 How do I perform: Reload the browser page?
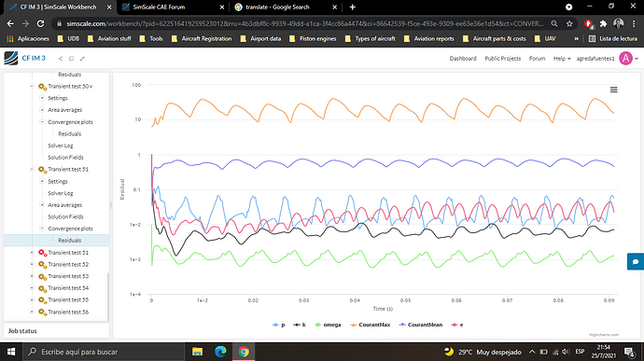click(x=40, y=24)
